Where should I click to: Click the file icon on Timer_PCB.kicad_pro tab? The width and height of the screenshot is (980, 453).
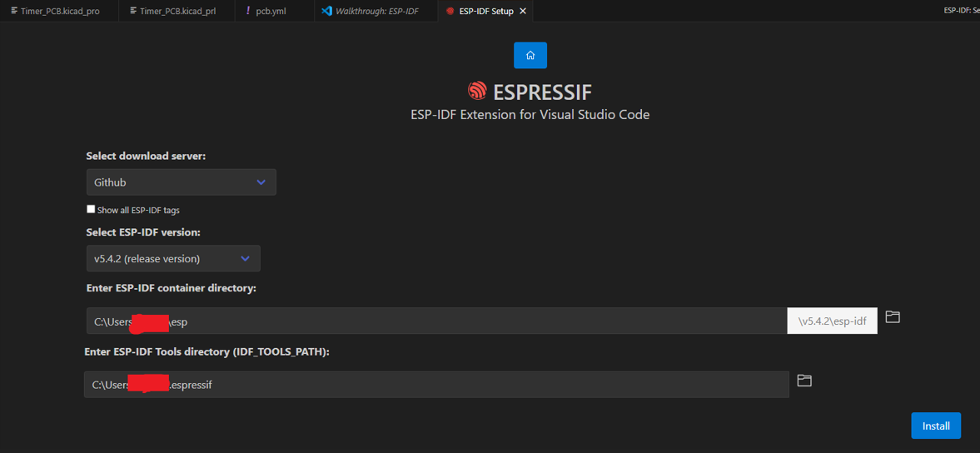(14, 12)
